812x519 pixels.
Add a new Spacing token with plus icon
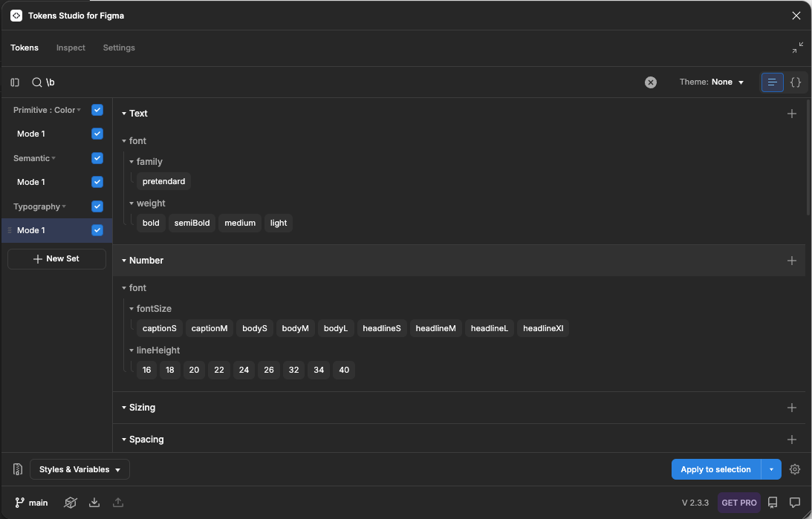point(792,440)
